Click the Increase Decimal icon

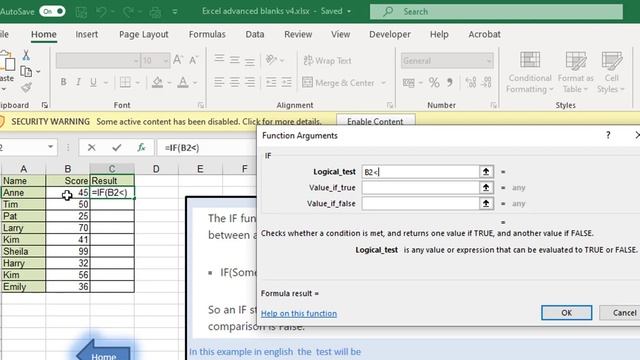471,82
